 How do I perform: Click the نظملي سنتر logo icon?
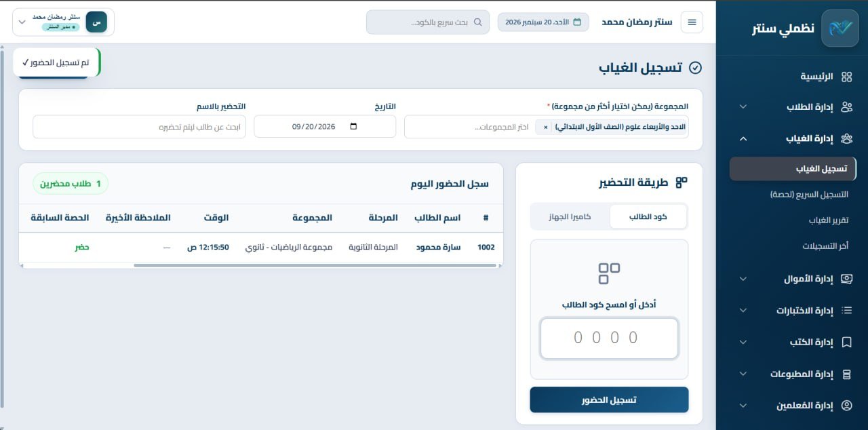840,28
